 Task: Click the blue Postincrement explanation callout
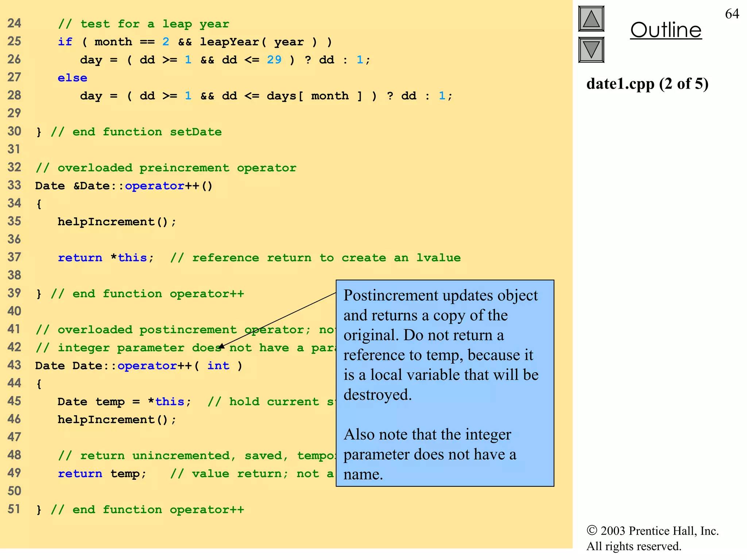[445, 383]
